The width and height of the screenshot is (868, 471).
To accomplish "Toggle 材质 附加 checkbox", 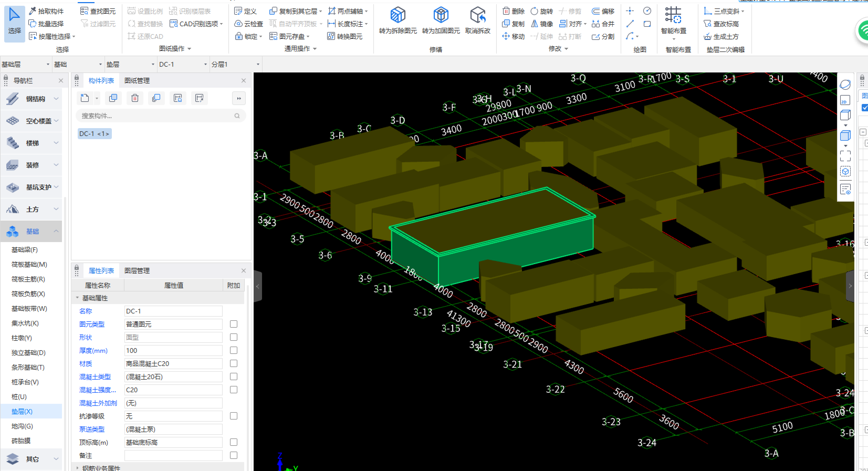I will click(x=233, y=363).
